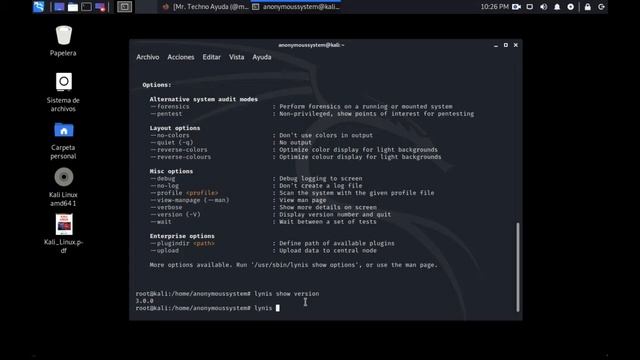Click the workspace switcher box in the panel
The height and width of the screenshot is (360, 640).
124,7
